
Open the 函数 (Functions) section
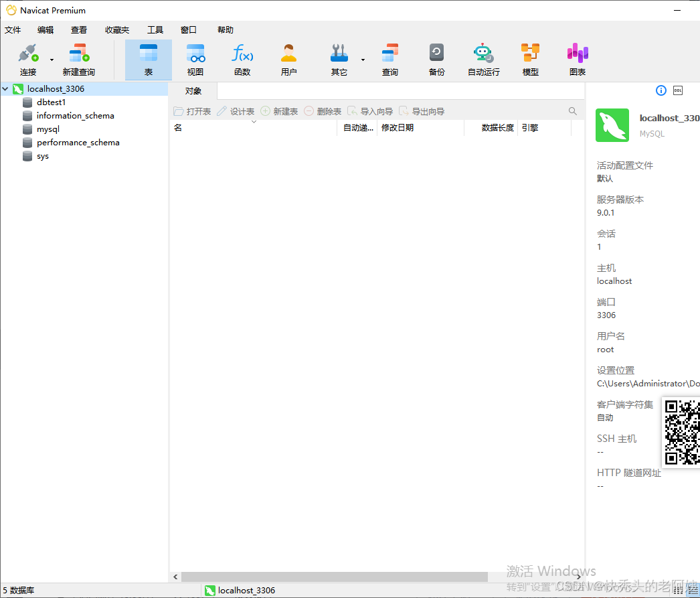point(242,59)
